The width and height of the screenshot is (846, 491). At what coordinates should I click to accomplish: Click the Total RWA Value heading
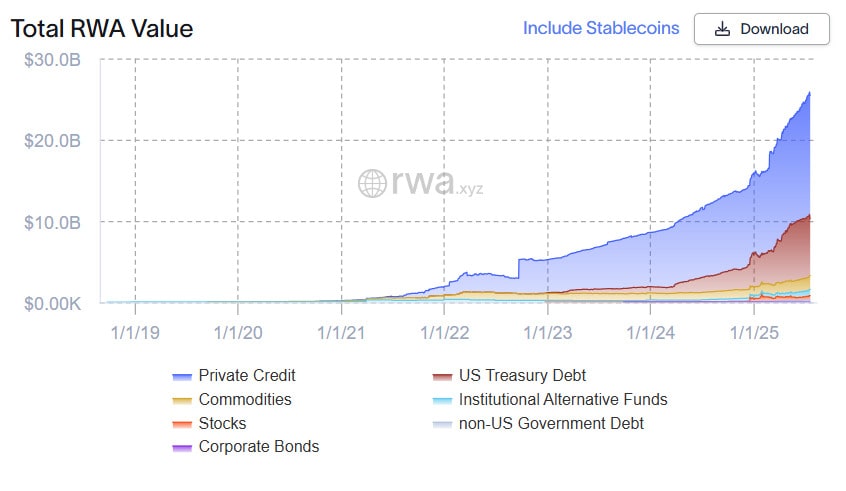point(102,29)
